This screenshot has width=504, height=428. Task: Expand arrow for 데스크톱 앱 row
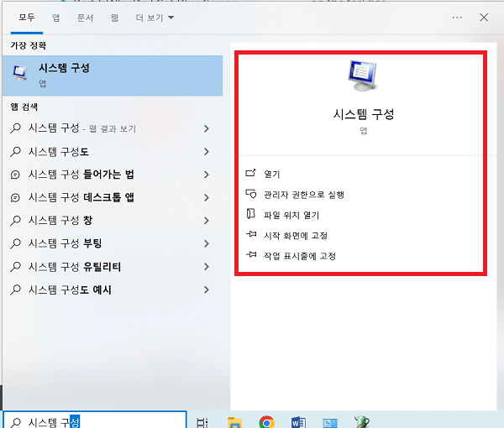pos(207,198)
